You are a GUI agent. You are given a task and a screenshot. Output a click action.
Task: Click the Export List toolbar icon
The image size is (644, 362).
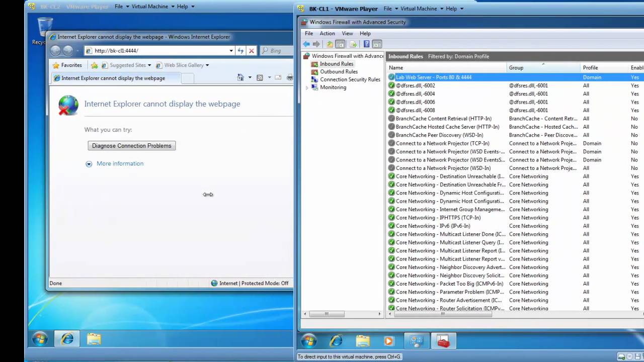point(353,44)
